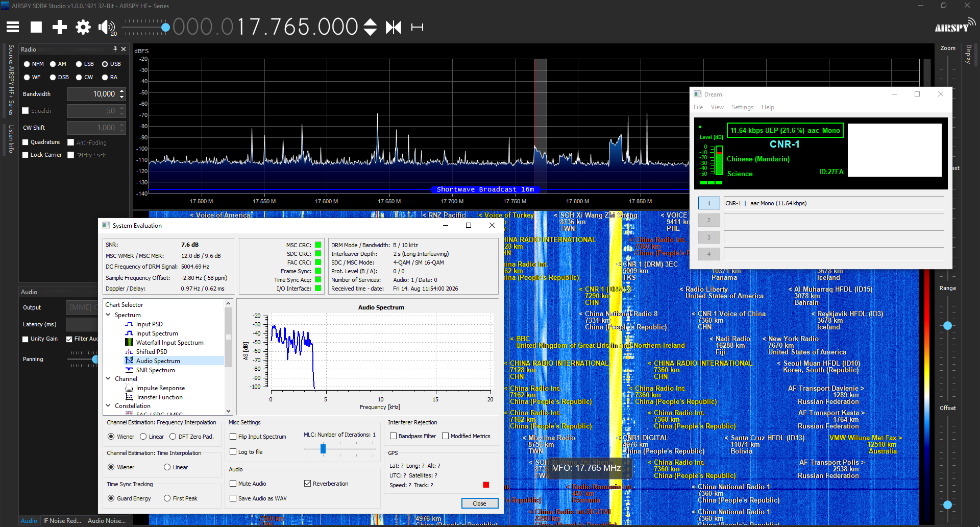The width and height of the screenshot is (980, 527).
Task: Open the hamburger main menu
Action: (13, 27)
